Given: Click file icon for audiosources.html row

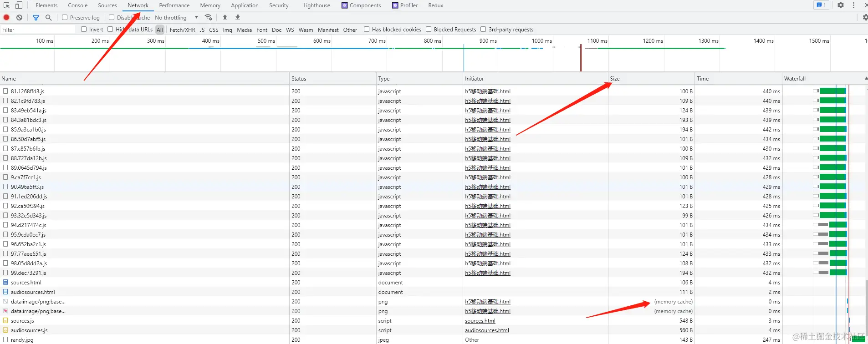Looking at the screenshot, I should (x=5, y=292).
